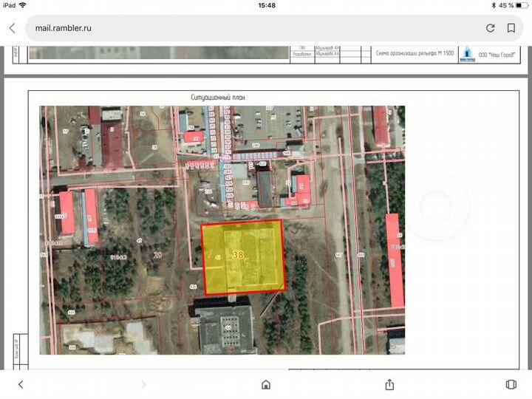The width and height of the screenshot is (532, 399).
Task: Tap the yellow highlighted plot numbered 38
Action: (x=243, y=256)
